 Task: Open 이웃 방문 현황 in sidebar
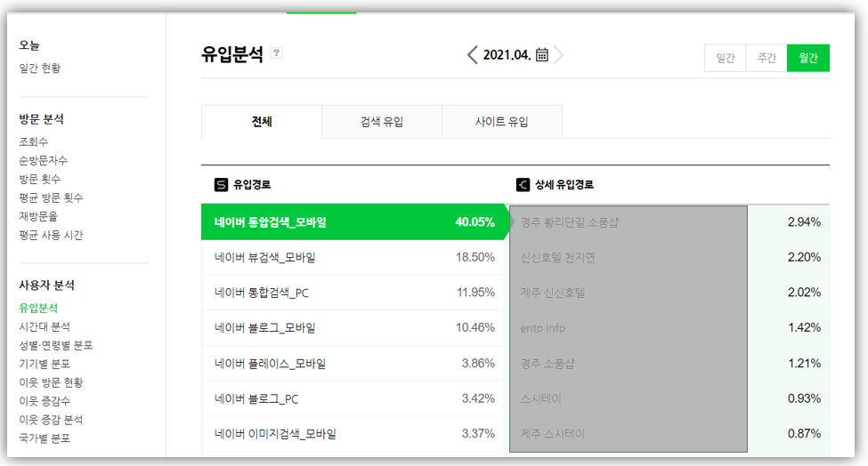click(x=51, y=382)
